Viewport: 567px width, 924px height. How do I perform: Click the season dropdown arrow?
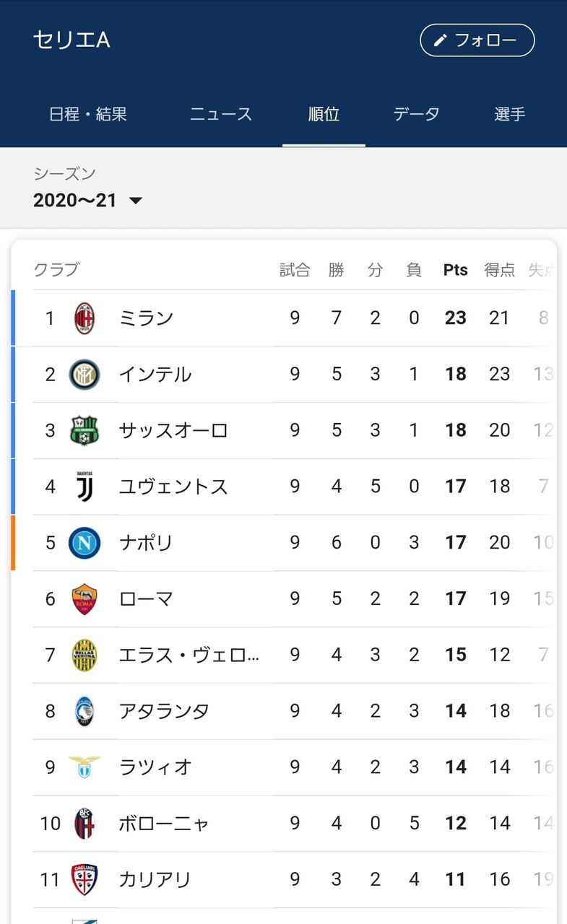[x=135, y=201]
